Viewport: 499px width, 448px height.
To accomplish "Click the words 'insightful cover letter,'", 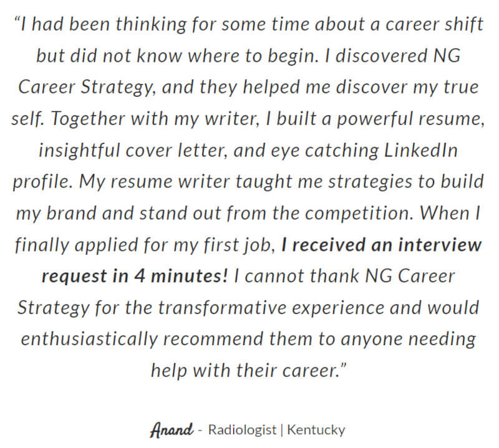I will [x=133, y=150].
